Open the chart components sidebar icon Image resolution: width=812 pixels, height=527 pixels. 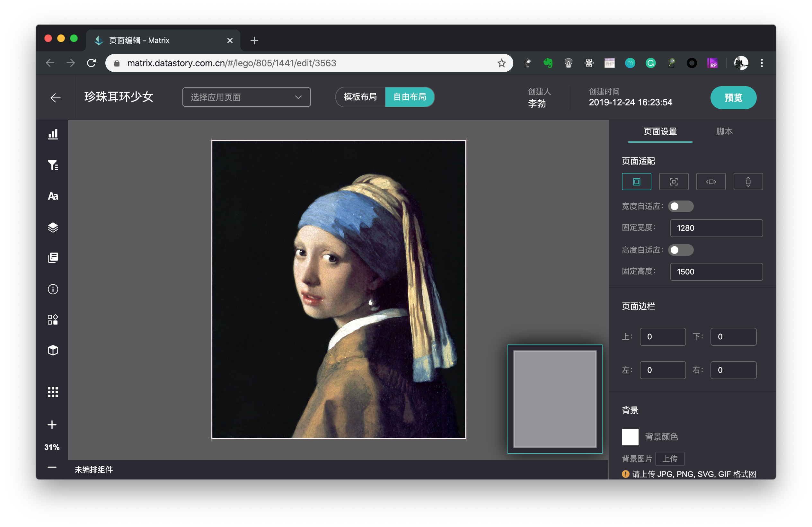53,134
